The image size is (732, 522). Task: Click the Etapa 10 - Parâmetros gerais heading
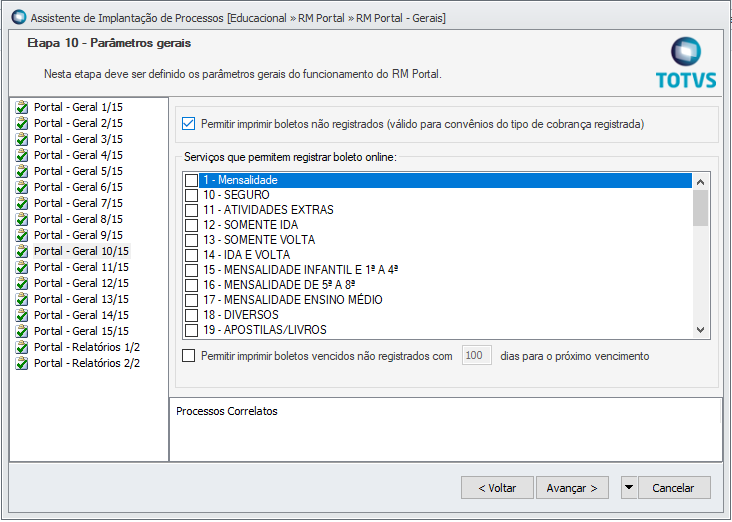(109, 43)
